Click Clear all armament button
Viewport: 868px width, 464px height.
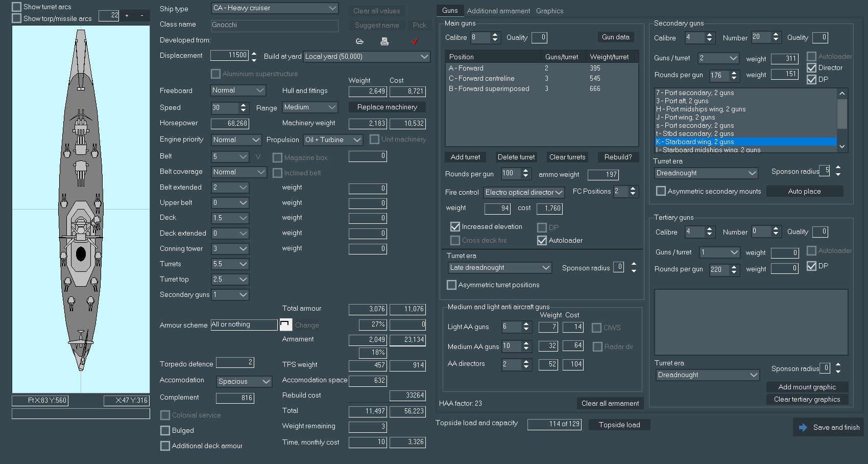point(610,403)
